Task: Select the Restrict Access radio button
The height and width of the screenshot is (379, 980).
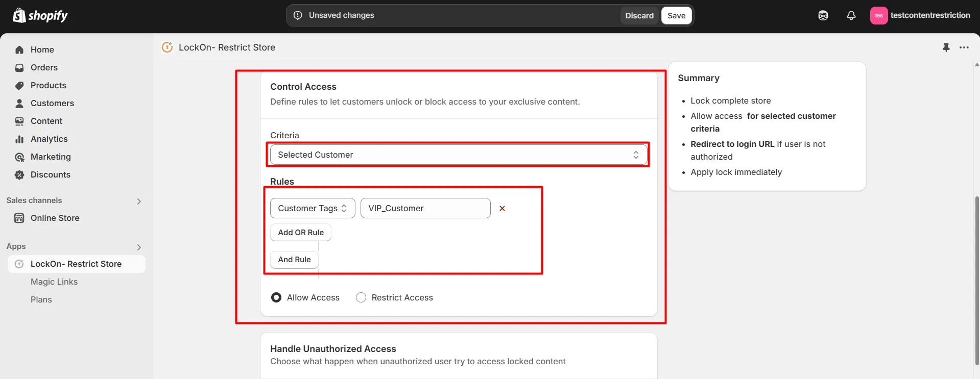Action: pyautogui.click(x=361, y=297)
